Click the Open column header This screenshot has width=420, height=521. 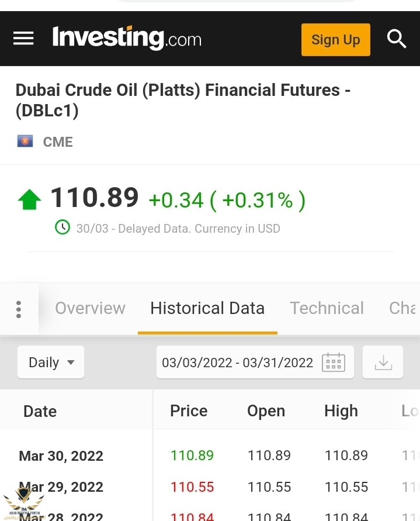(266, 410)
